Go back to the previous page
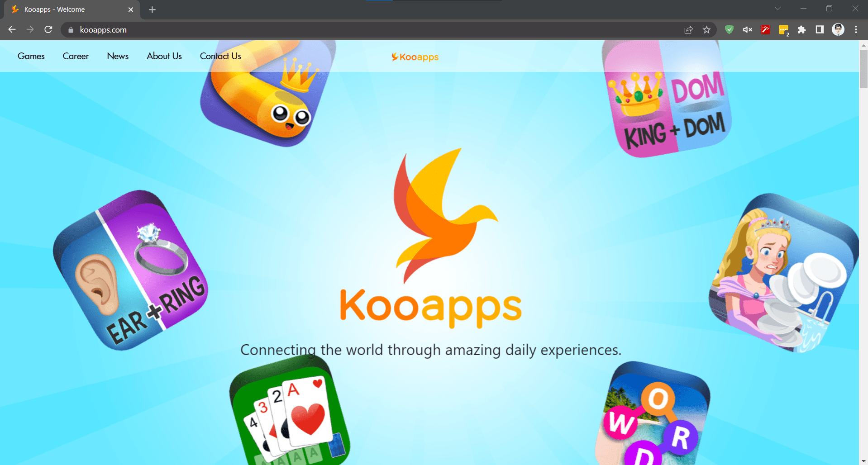The image size is (868, 465). click(12, 29)
